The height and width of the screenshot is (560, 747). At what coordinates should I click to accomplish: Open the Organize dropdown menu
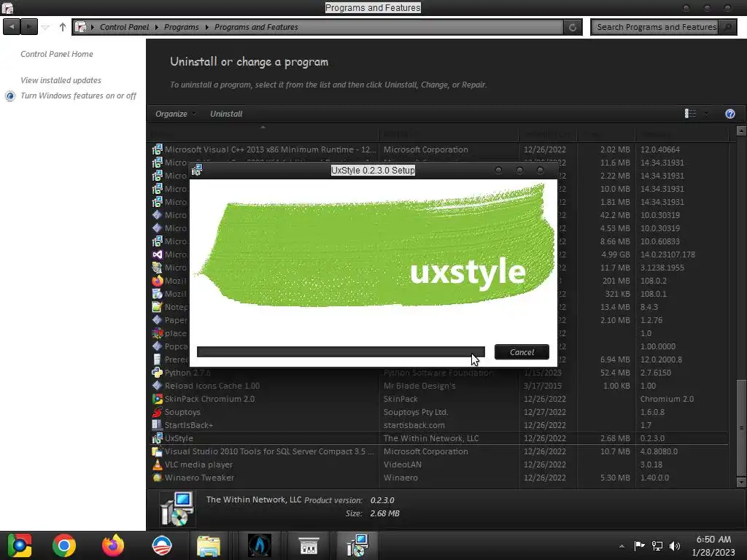point(175,114)
